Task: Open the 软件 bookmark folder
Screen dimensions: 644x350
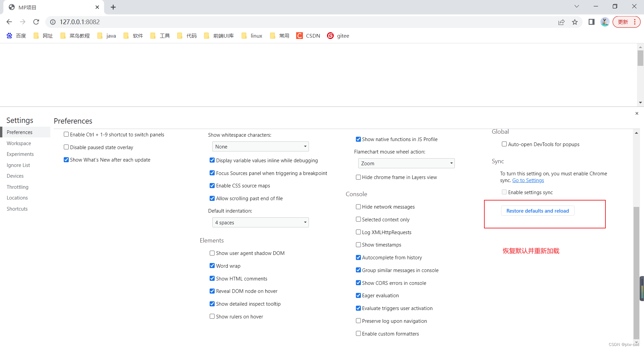Action: tap(133, 36)
